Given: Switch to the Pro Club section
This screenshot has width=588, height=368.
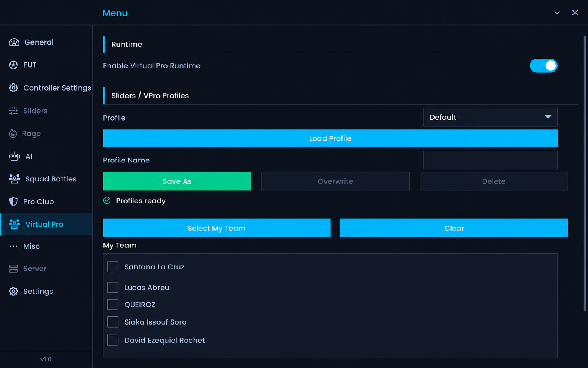Looking at the screenshot, I should (46, 201).
